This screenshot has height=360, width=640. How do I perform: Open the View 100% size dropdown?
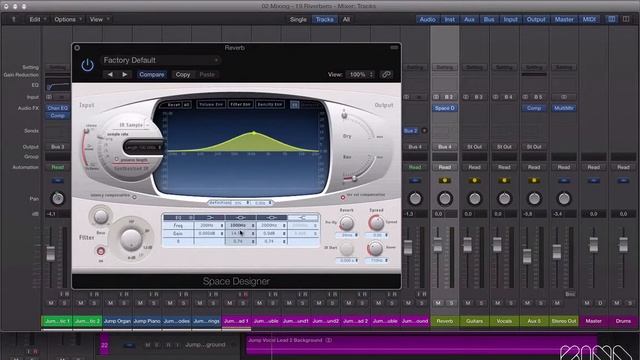[x=360, y=74]
